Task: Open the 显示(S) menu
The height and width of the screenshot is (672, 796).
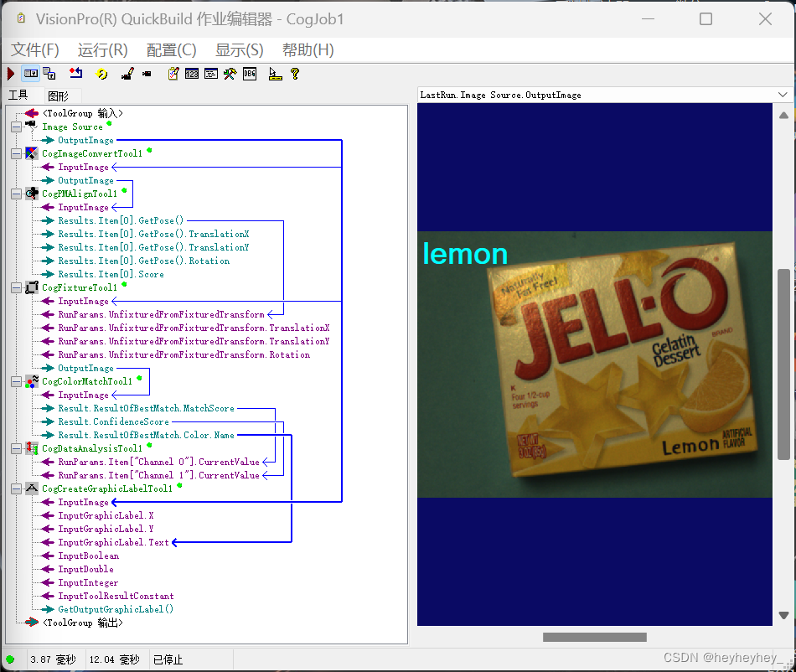Action: click(x=239, y=50)
